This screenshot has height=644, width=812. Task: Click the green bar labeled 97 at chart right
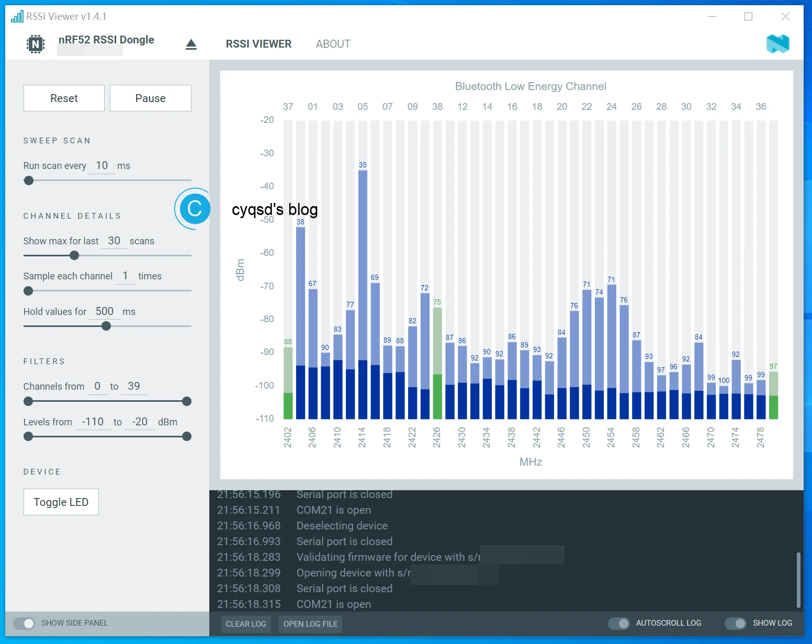[773, 396]
